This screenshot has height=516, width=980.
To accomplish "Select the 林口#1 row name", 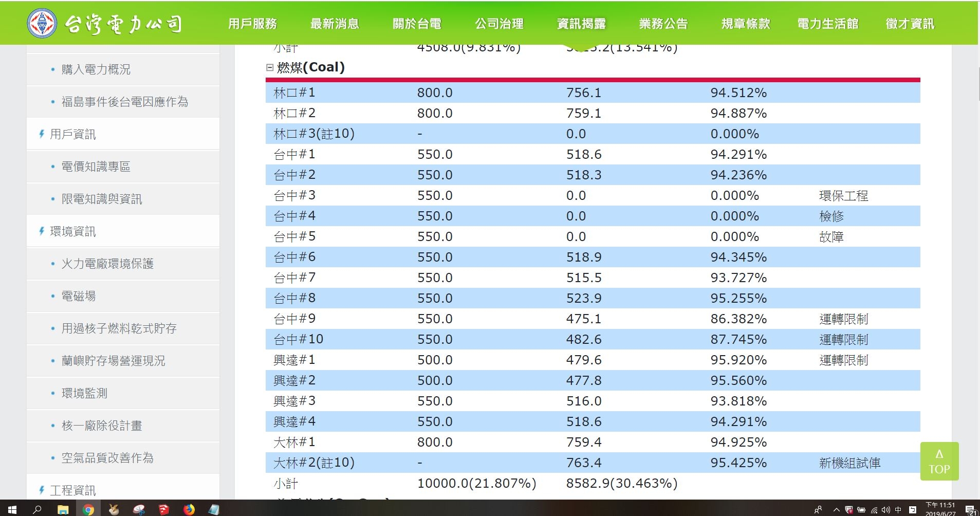I will point(294,93).
